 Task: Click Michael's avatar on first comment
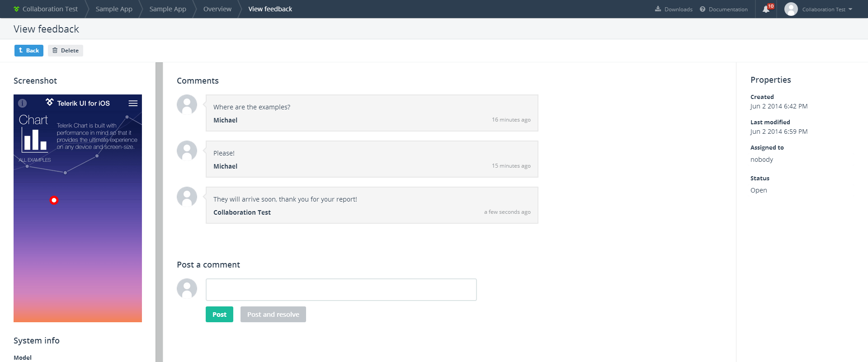187,104
